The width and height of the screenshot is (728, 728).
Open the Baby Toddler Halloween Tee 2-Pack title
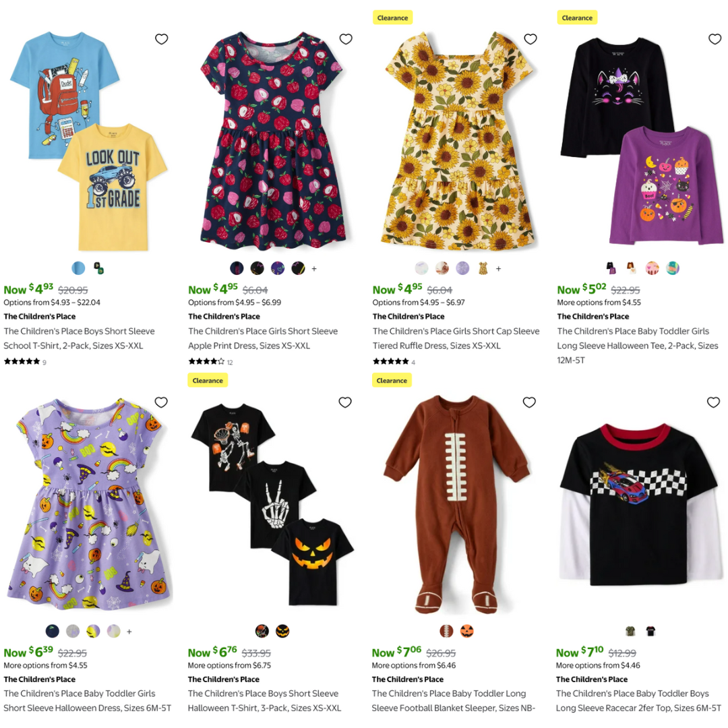pyautogui.click(x=638, y=345)
